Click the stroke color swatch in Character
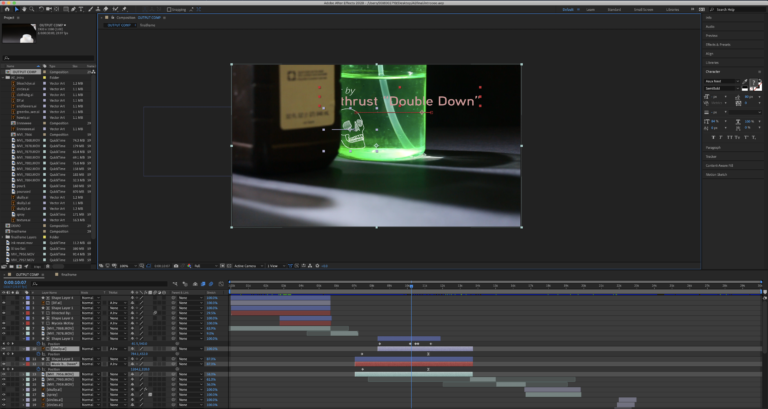Screen dimensions: 768x409 click(759, 87)
